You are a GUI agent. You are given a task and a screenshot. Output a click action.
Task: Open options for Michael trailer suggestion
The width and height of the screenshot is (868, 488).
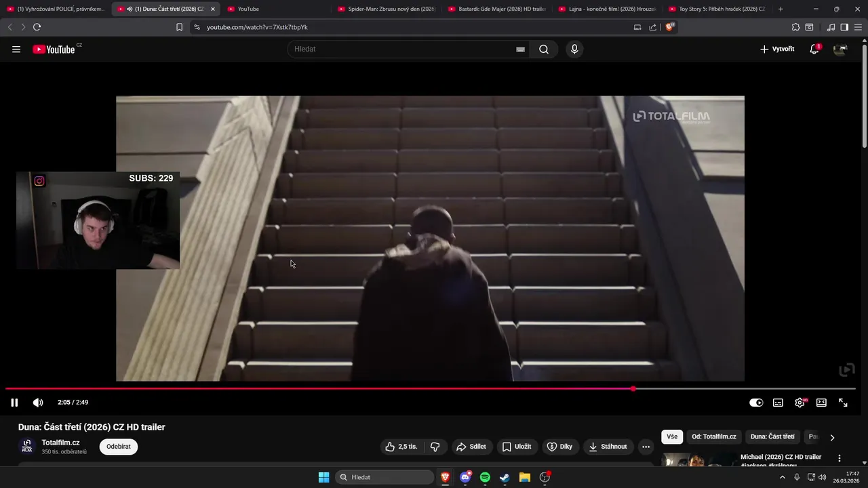840,458
